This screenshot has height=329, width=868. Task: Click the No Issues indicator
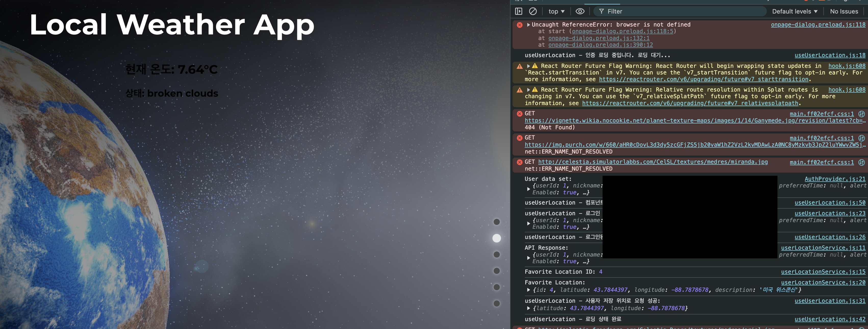pyautogui.click(x=844, y=11)
